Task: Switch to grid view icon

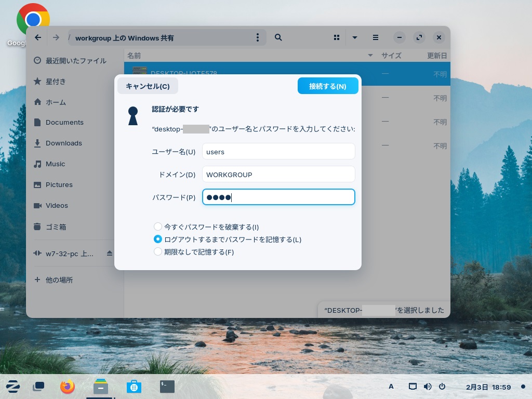Action: (337, 37)
